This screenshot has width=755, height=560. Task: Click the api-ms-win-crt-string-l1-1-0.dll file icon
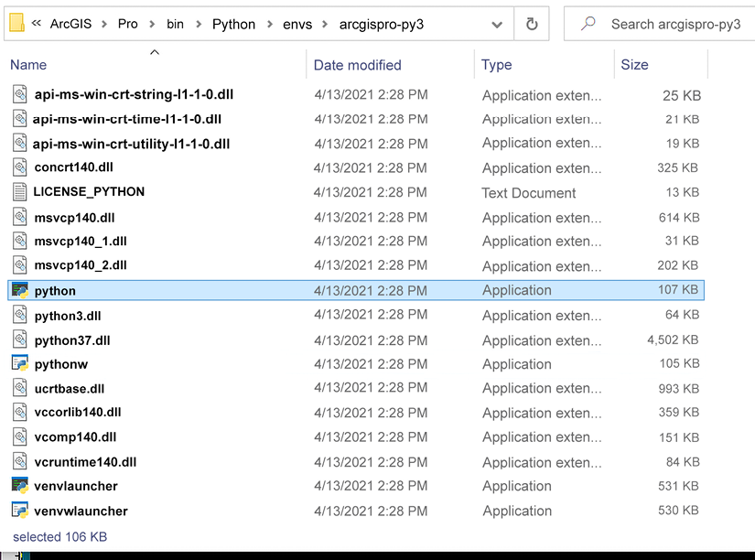20,94
